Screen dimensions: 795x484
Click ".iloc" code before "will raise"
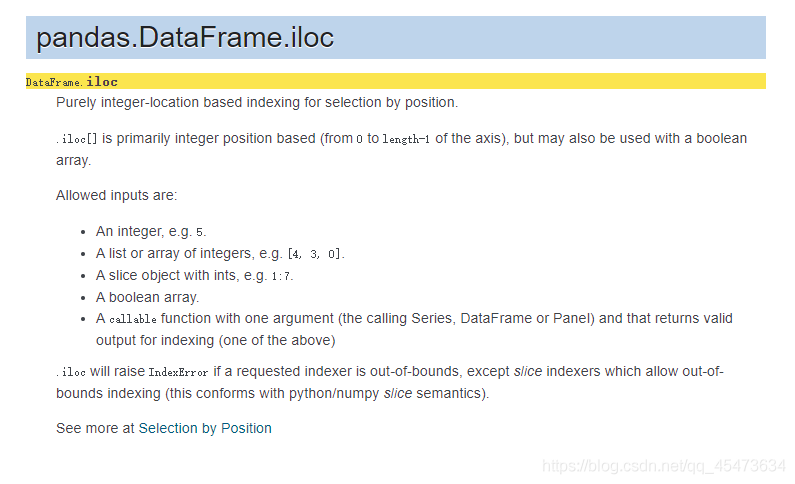[x=71, y=372]
